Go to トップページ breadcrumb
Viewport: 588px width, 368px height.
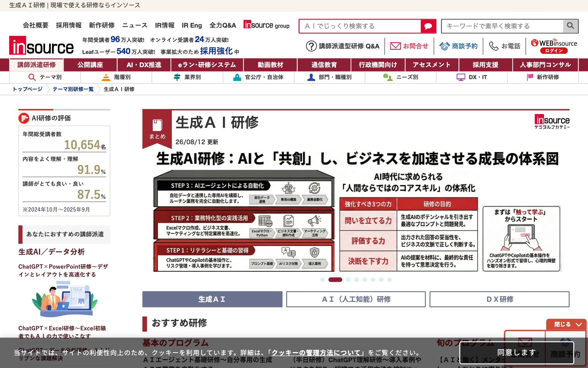27,89
